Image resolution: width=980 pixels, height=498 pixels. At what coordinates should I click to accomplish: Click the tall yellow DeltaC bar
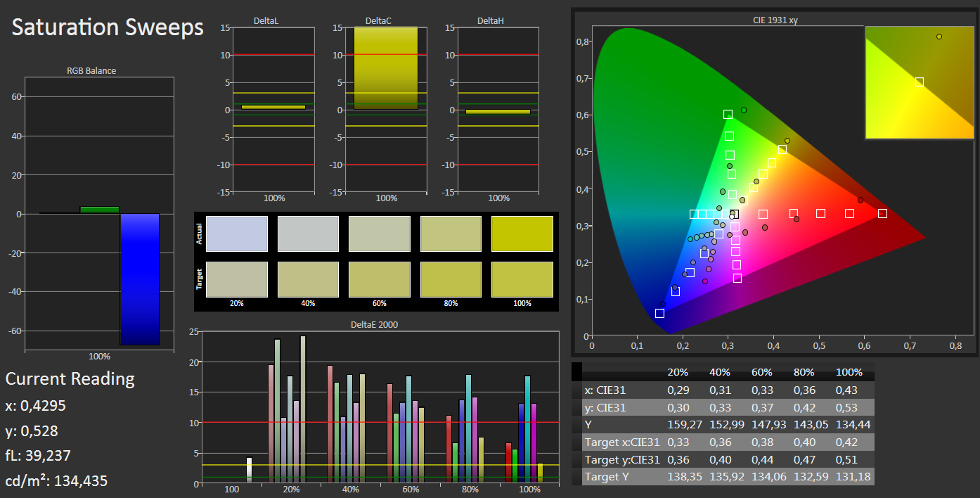click(386, 68)
